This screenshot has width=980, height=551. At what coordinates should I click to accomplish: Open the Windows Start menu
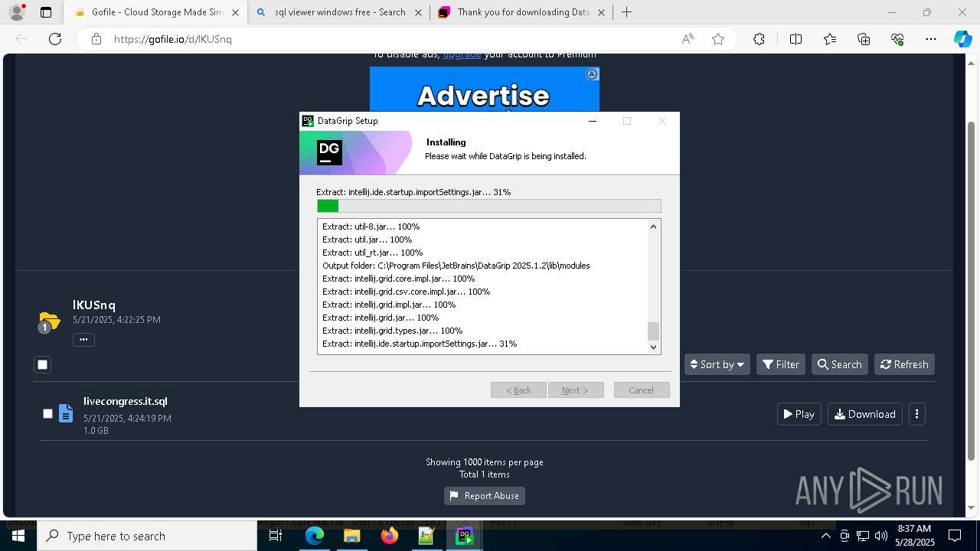[x=18, y=536]
